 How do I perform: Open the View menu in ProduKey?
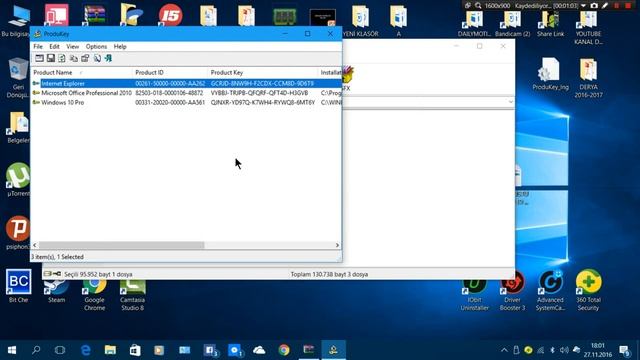(72, 47)
